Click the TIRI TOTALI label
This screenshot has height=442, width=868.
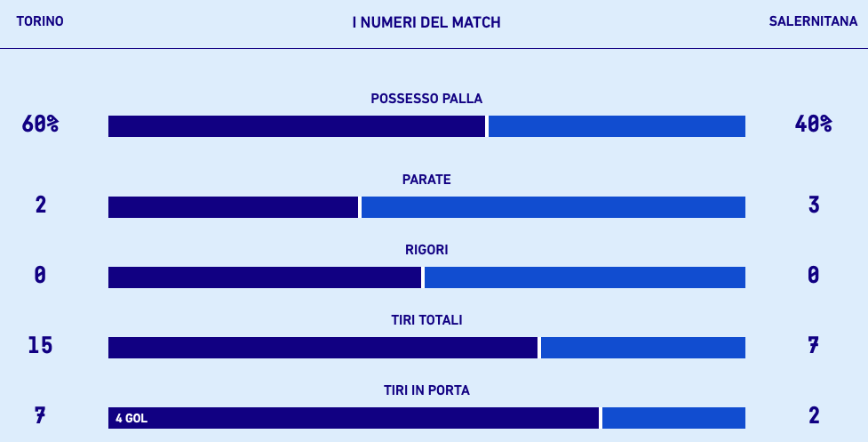426,320
